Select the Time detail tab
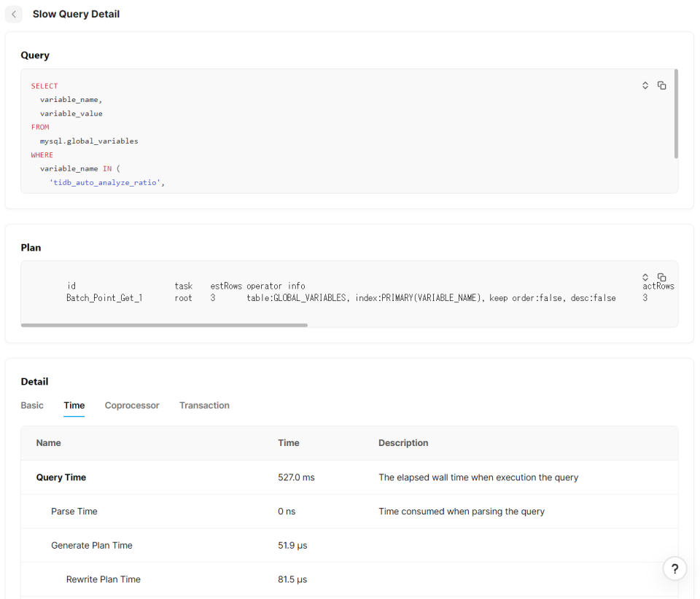700x599 pixels. pyautogui.click(x=74, y=405)
